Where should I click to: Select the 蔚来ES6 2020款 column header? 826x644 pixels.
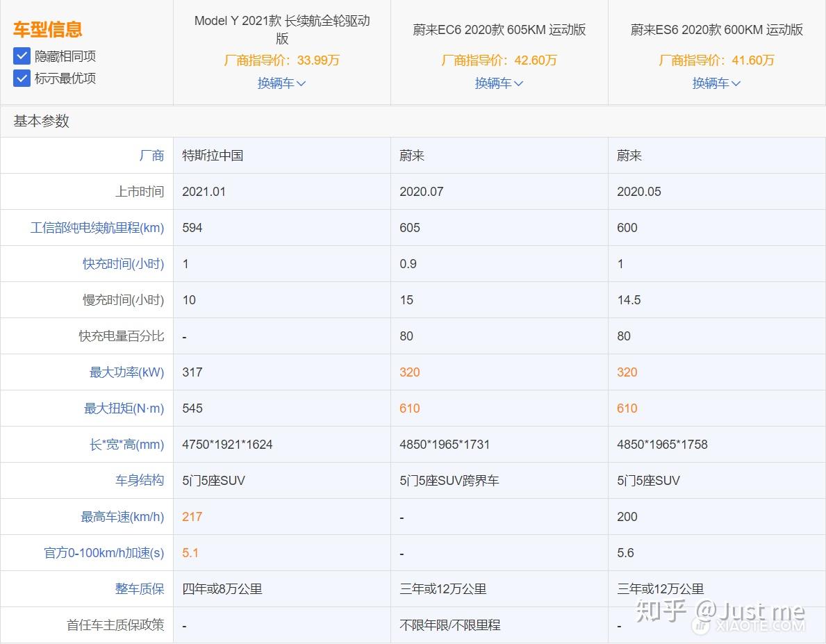pyautogui.click(x=716, y=29)
